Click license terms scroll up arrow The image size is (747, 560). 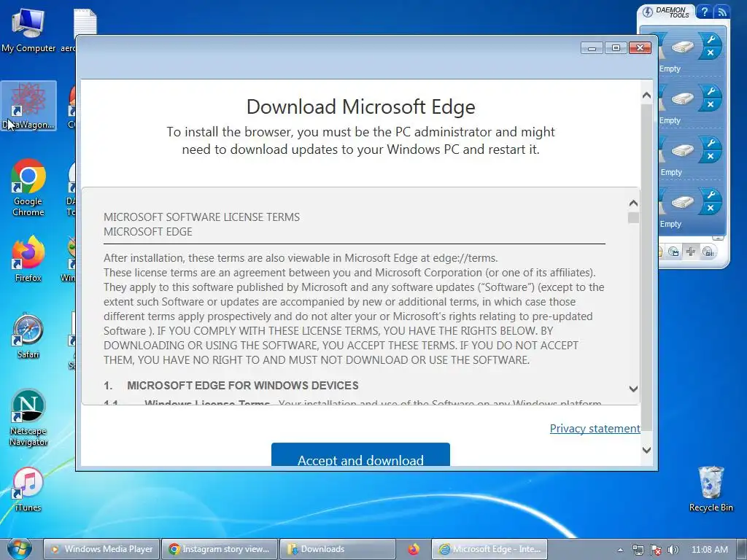click(x=633, y=203)
